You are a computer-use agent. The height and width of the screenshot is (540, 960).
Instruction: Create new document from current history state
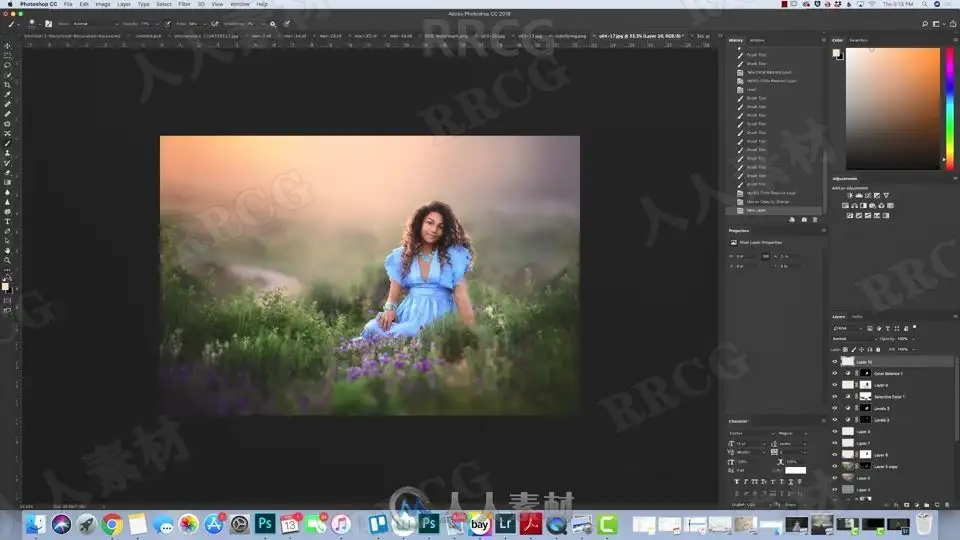(x=792, y=220)
